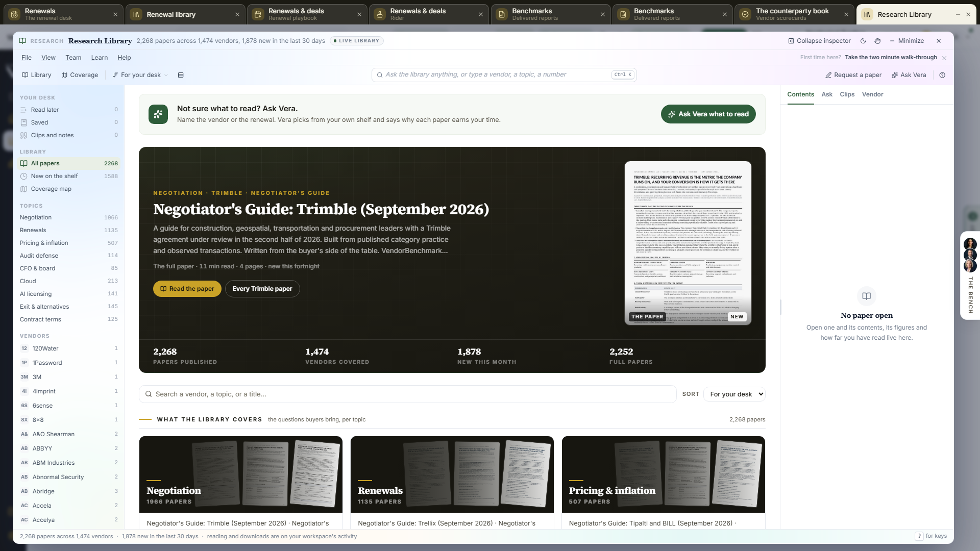Select the Accelya vendor badge
This screenshot has width=980, height=551.
[24, 520]
